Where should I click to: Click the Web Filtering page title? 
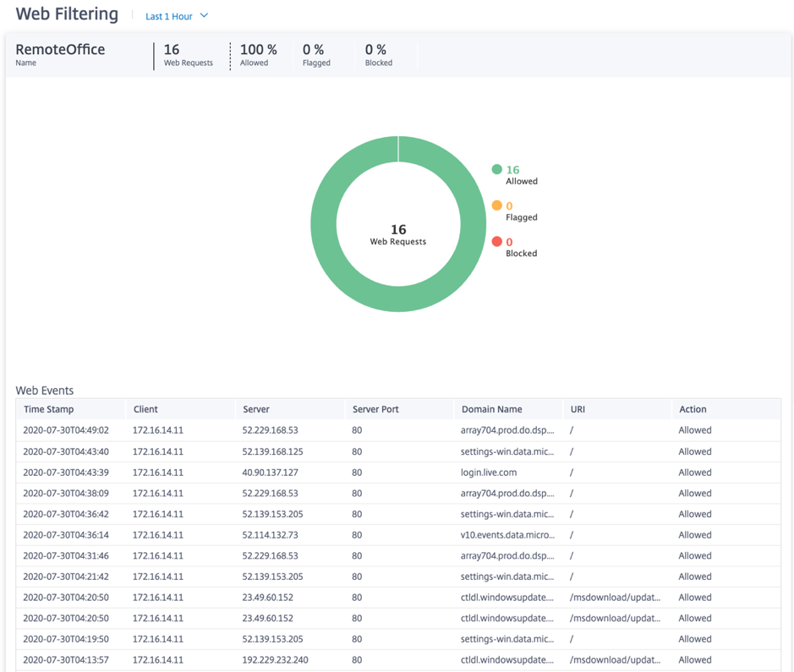point(67,14)
